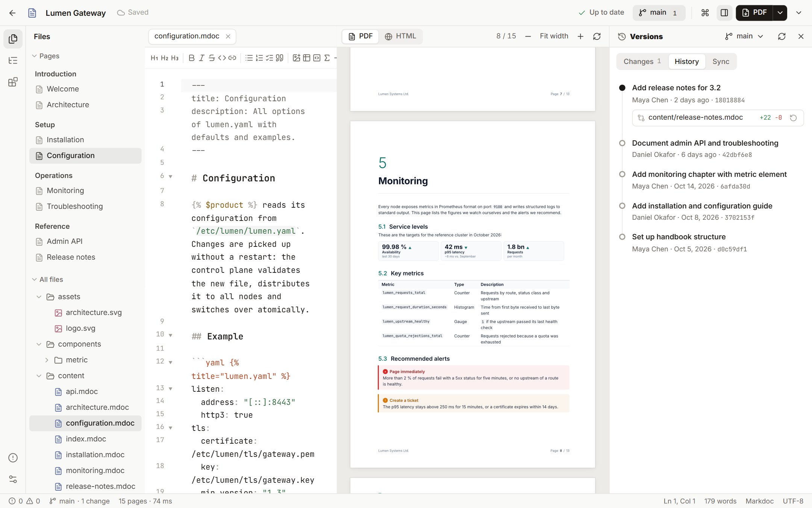812x508 pixels.
Task: Fold the Example heading at line 10
Action: (170, 335)
